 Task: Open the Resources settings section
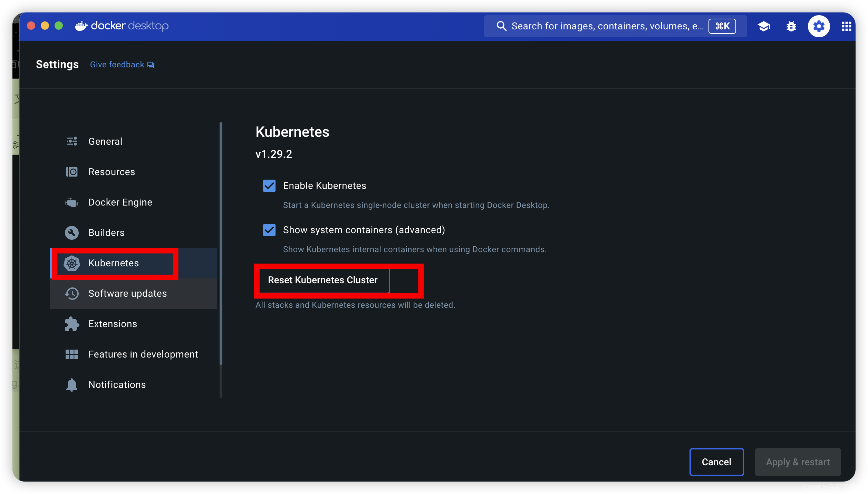click(x=133, y=172)
